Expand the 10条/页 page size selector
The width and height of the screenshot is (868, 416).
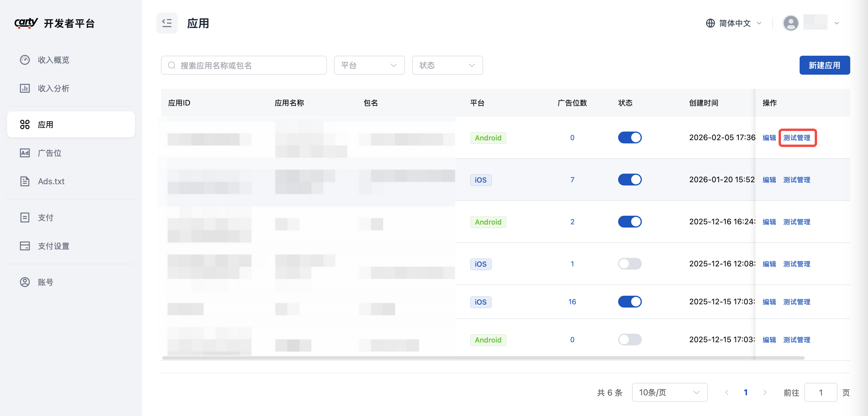tap(669, 392)
